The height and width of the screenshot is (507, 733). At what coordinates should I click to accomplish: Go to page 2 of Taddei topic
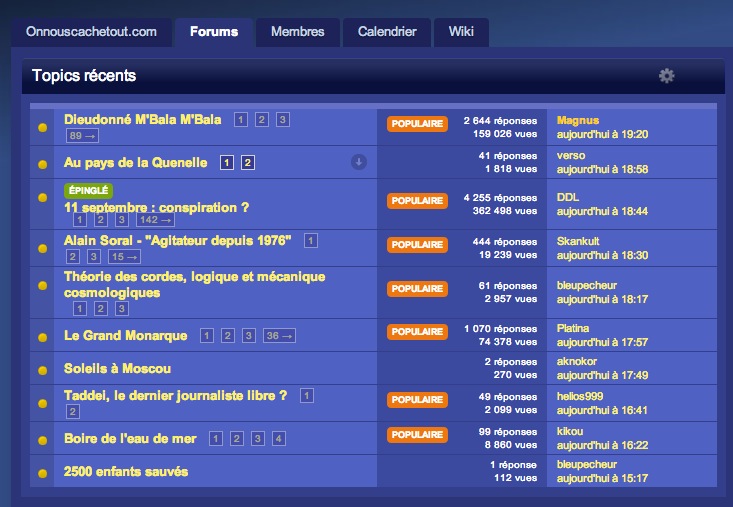pos(72,412)
